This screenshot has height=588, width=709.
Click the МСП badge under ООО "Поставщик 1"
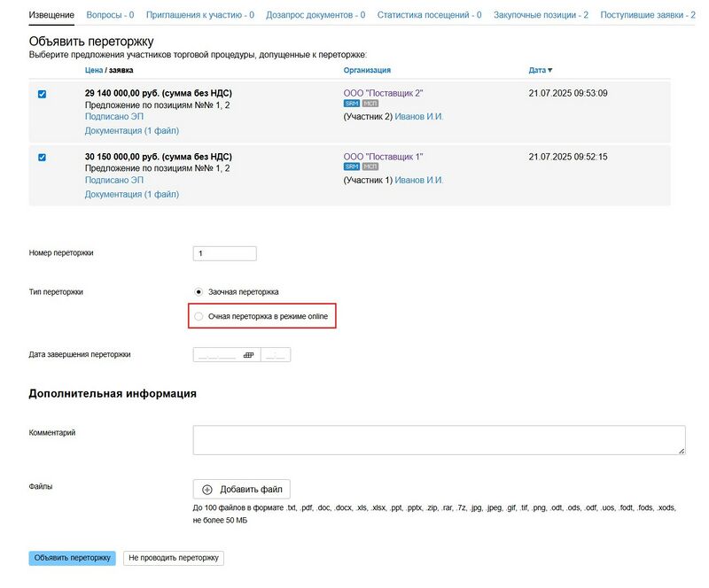coord(370,167)
